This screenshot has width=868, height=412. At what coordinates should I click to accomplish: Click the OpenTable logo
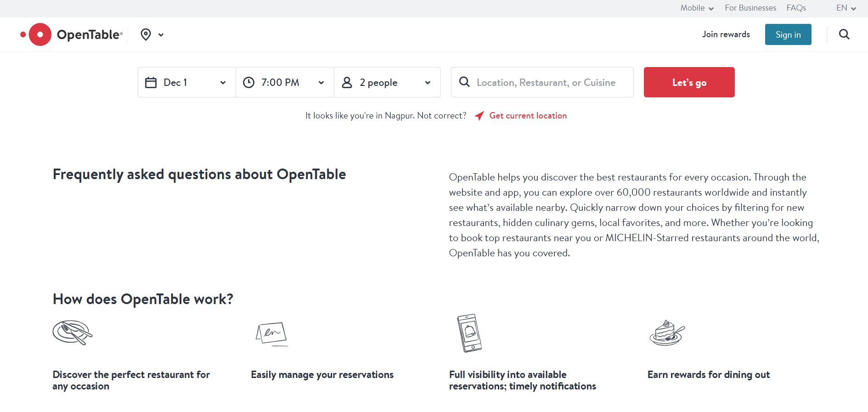point(72,34)
